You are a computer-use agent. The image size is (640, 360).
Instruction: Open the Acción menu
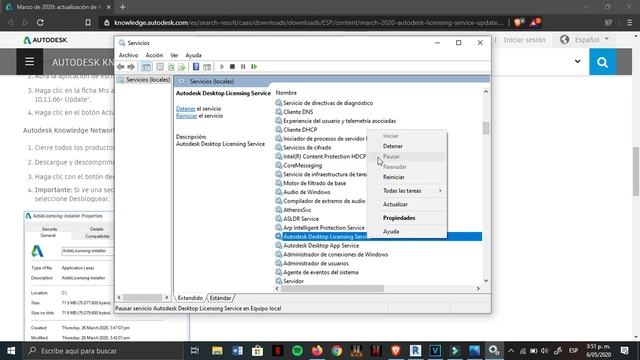tap(154, 55)
